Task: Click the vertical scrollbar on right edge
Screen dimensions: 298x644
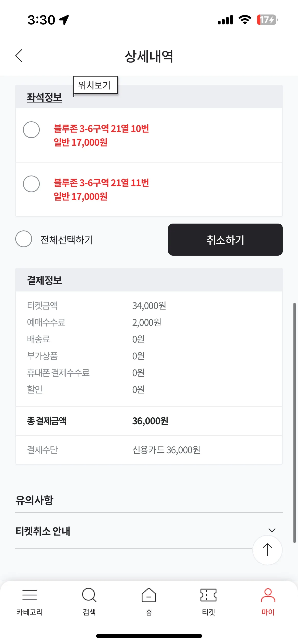Action: (x=294, y=423)
